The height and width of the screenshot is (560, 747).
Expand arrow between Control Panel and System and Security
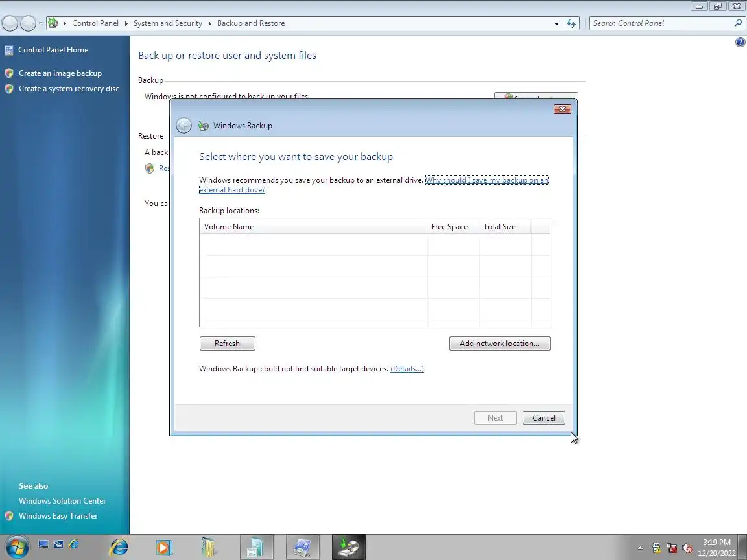coord(126,23)
